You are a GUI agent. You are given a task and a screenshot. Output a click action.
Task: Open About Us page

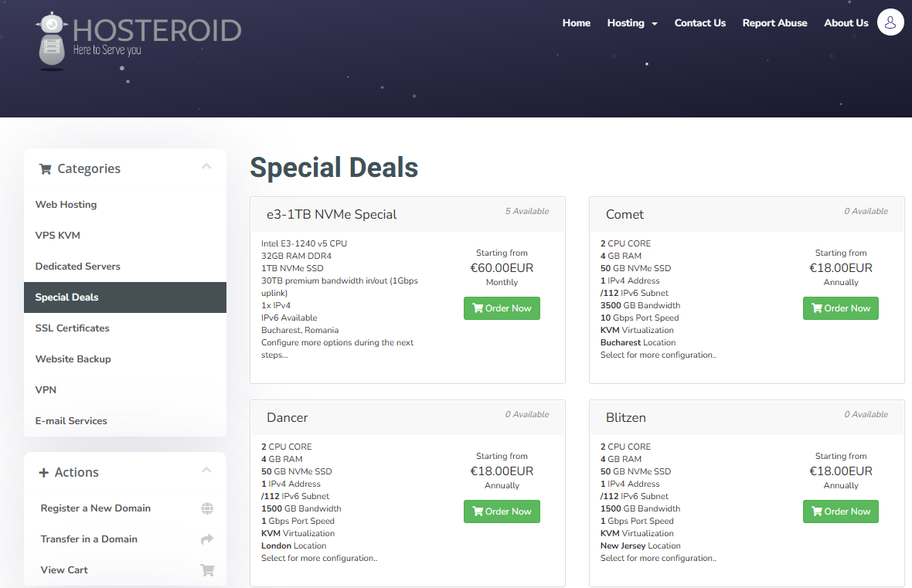[846, 22]
